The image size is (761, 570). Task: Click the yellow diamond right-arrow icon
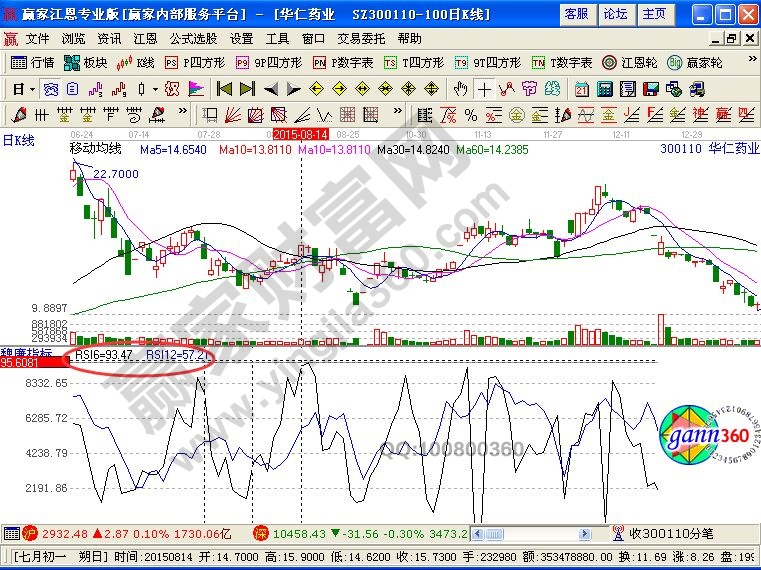tap(340, 89)
